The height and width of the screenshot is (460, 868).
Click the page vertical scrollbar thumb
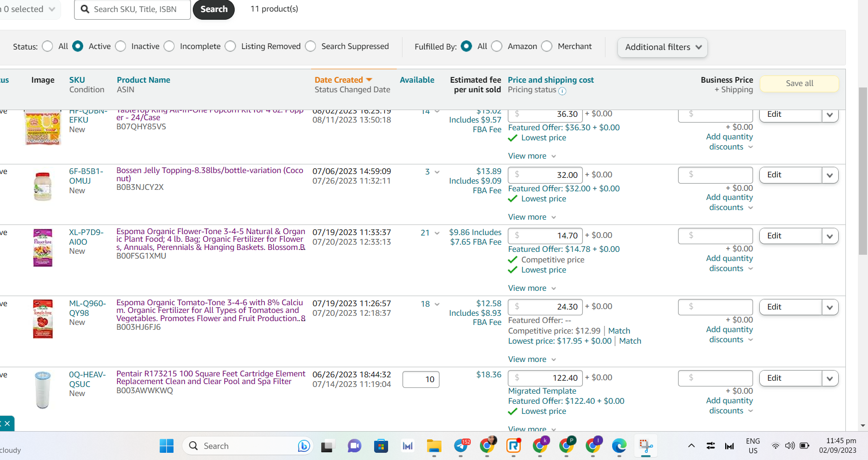pyautogui.click(x=863, y=171)
